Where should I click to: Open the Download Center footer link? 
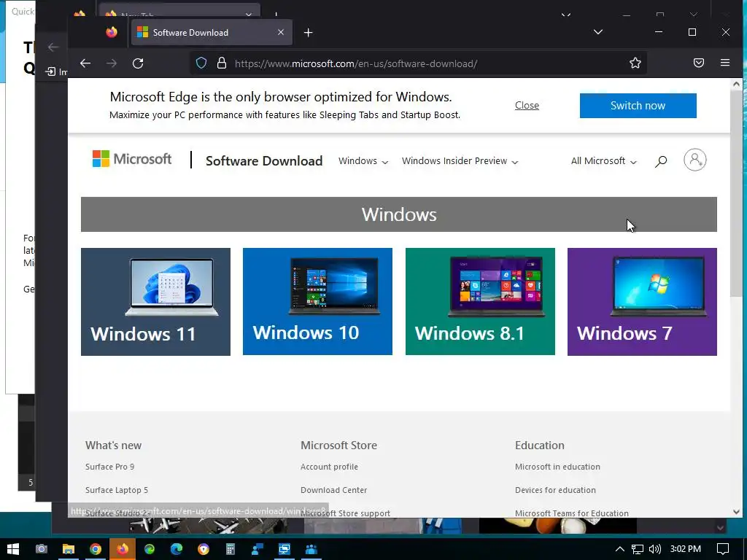click(334, 490)
